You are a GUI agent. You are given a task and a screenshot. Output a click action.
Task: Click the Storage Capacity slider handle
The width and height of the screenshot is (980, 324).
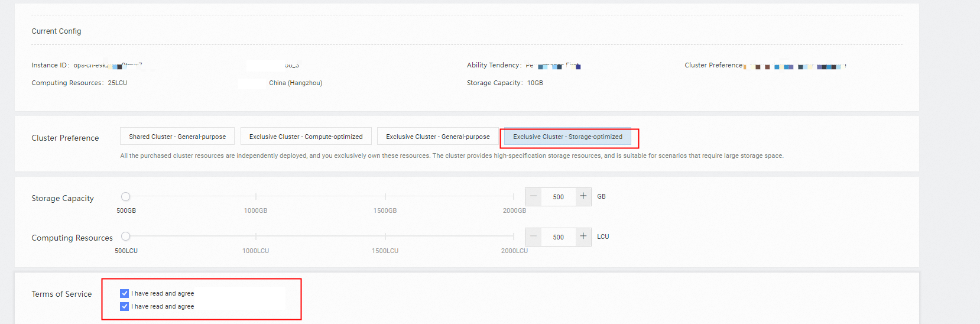[x=125, y=196]
